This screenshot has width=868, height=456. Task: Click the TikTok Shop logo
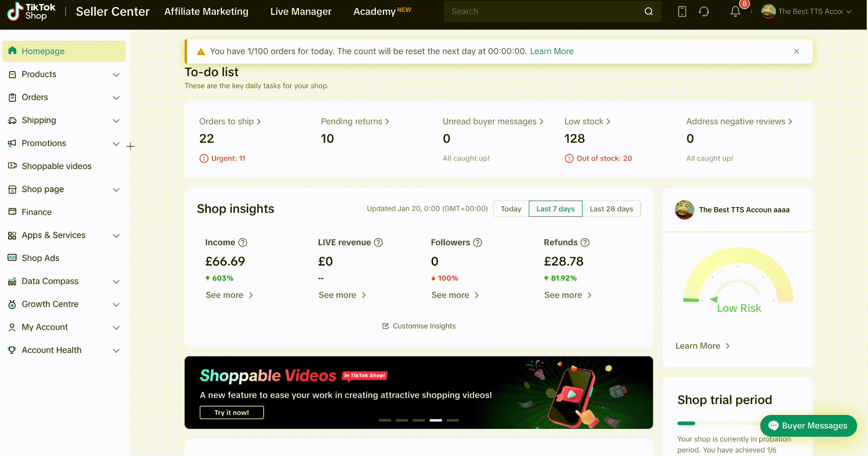pyautogui.click(x=31, y=12)
